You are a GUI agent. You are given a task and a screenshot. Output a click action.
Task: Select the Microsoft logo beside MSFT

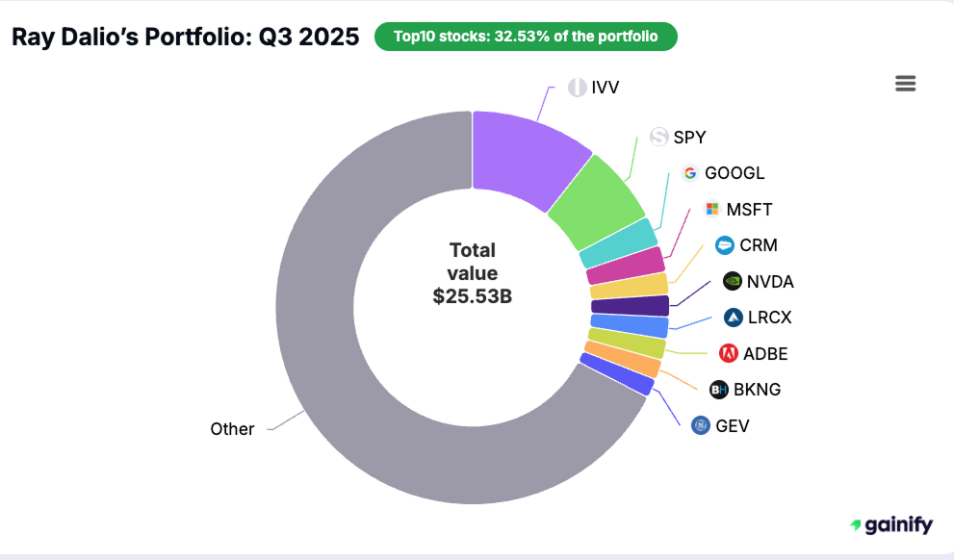click(712, 209)
